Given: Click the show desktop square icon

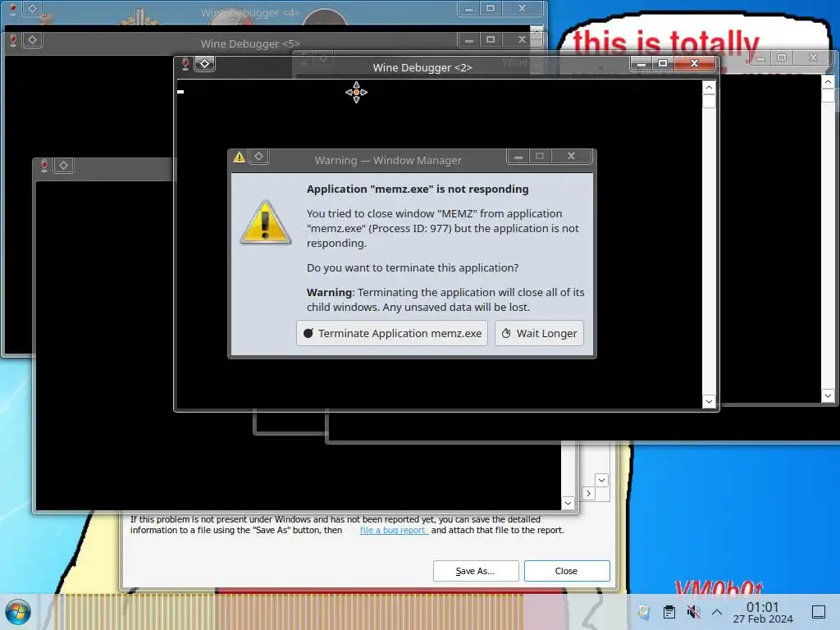Looking at the screenshot, I should [819, 612].
